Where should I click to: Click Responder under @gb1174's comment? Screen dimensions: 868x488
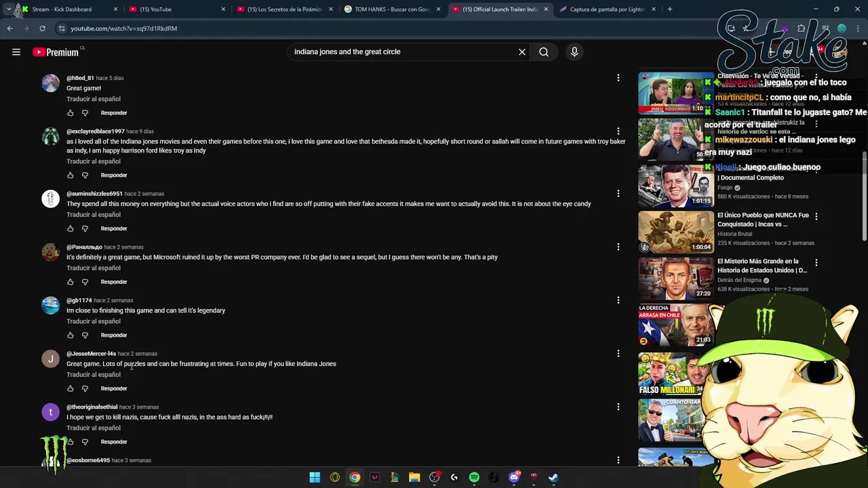114,335
